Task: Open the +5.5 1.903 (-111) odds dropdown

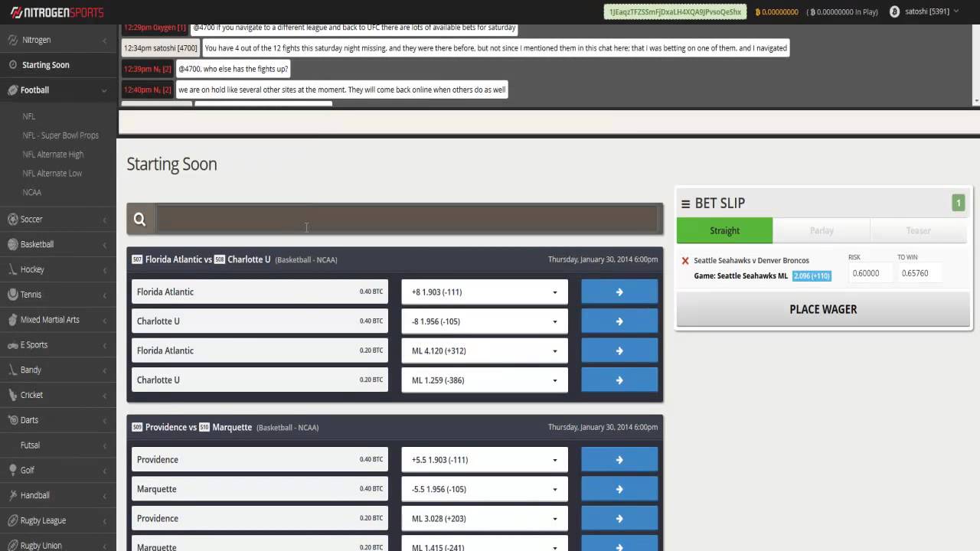Action: 485,460
